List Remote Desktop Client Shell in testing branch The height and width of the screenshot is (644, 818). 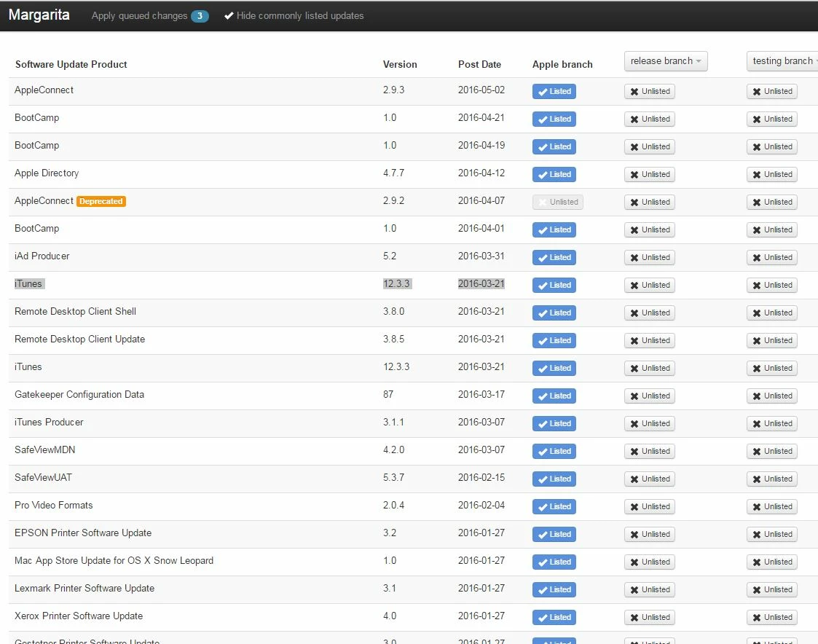point(771,313)
